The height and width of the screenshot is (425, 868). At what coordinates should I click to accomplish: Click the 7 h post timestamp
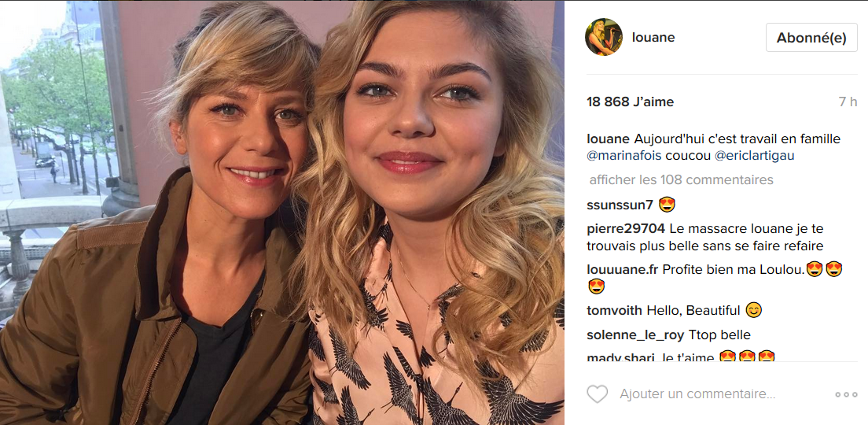point(848,102)
